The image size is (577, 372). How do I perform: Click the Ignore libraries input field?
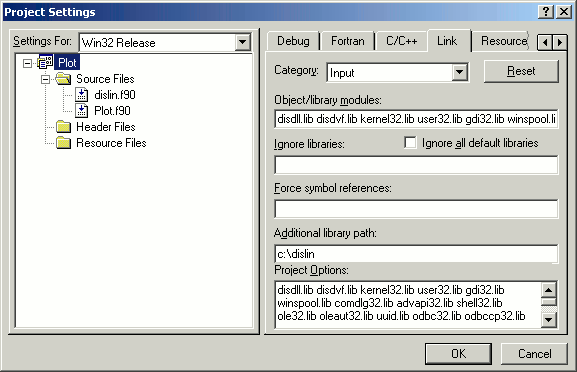click(416, 165)
